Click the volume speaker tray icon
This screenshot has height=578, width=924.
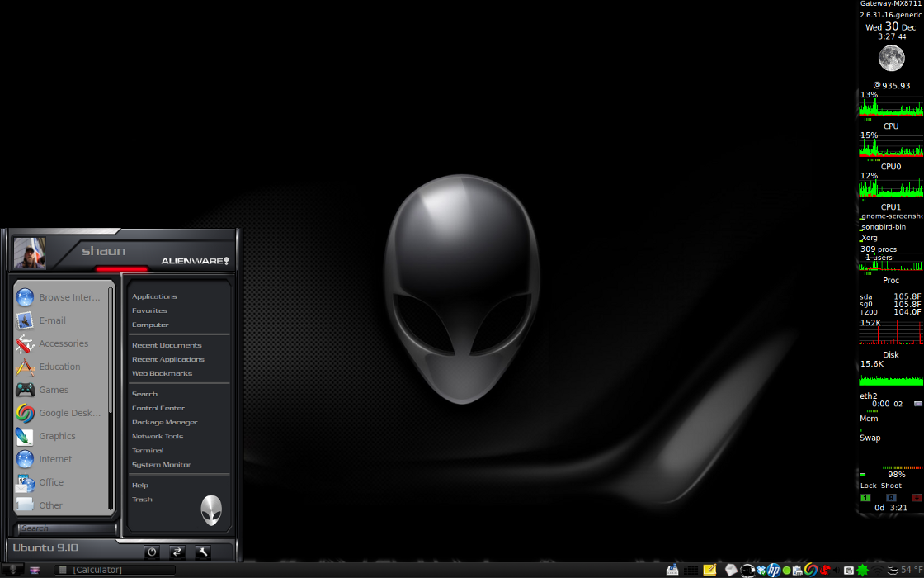[x=837, y=570]
